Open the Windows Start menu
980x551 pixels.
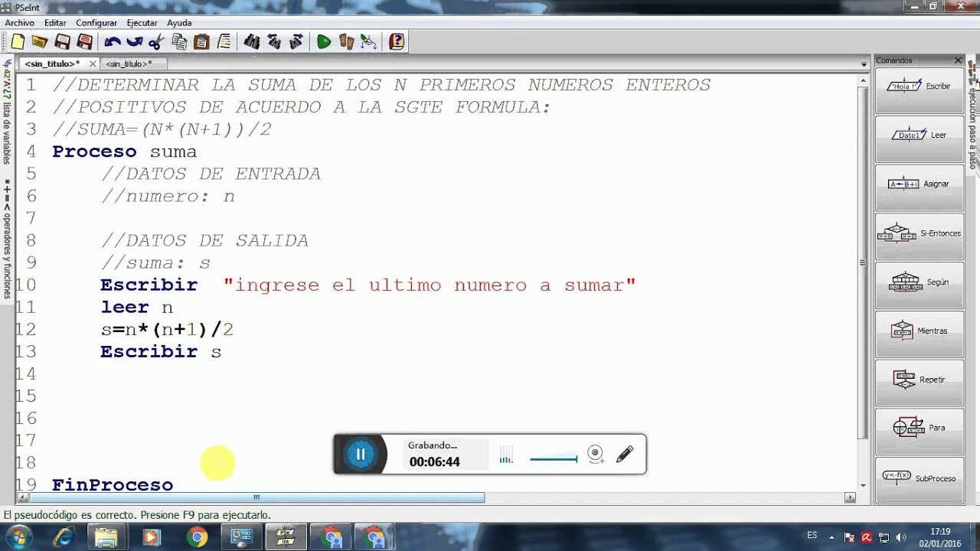[x=18, y=537]
